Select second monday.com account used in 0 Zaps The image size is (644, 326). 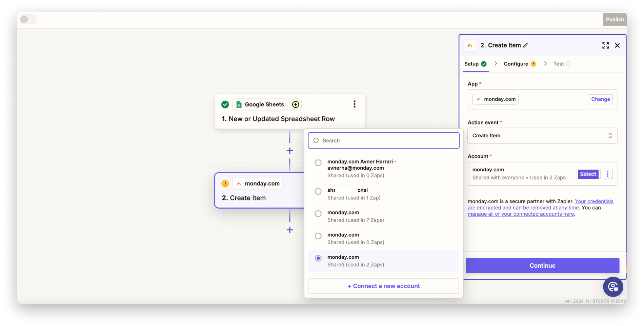pyautogui.click(x=318, y=236)
